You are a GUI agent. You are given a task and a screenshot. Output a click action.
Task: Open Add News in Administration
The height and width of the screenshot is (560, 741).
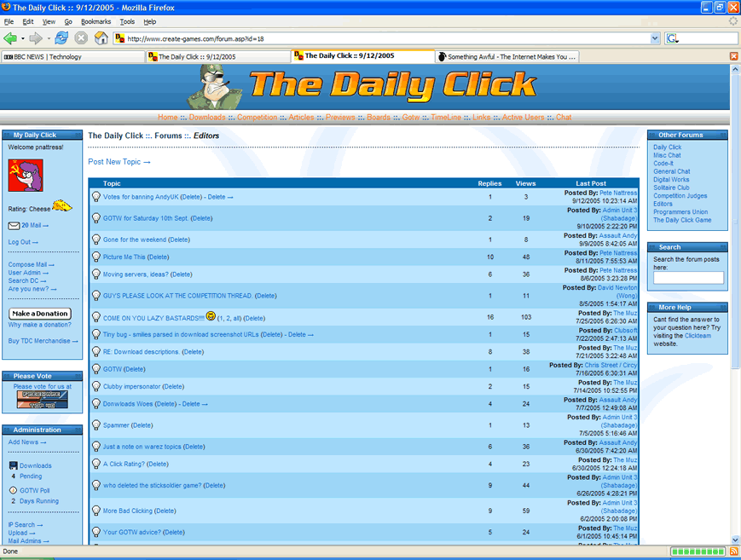27,442
